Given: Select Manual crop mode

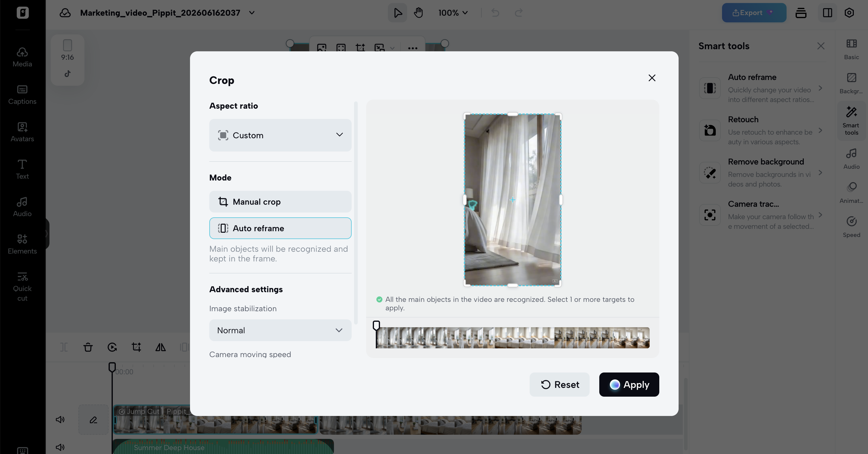Looking at the screenshot, I should coord(280,202).
